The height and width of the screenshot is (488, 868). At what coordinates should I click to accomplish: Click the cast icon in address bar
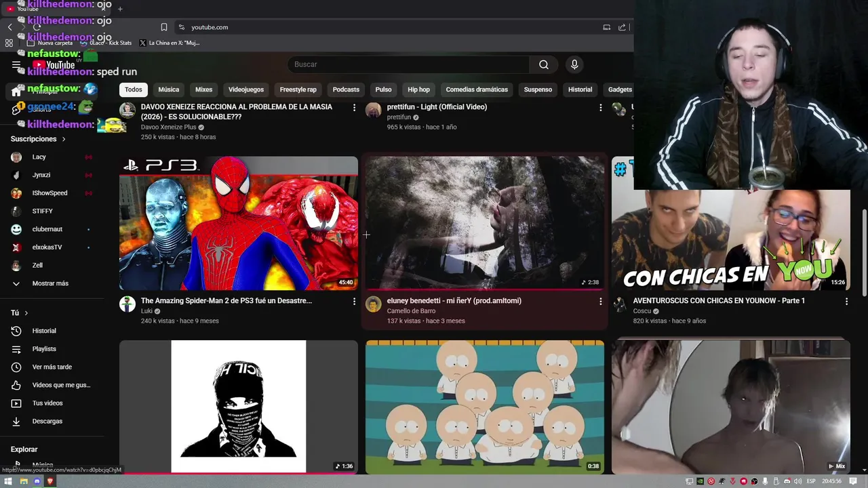606,27
